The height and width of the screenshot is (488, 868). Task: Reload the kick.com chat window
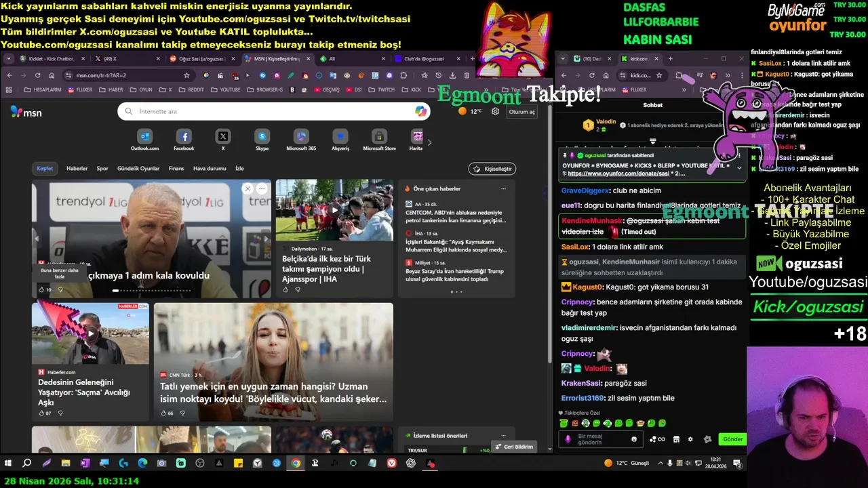tap(591, 75)
